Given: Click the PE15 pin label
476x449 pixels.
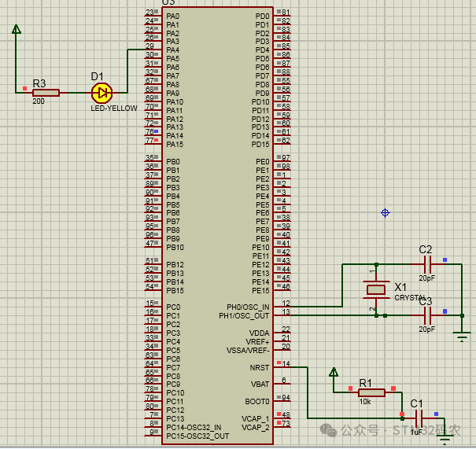Looking at the screenshot, I should tap(260, 290).
